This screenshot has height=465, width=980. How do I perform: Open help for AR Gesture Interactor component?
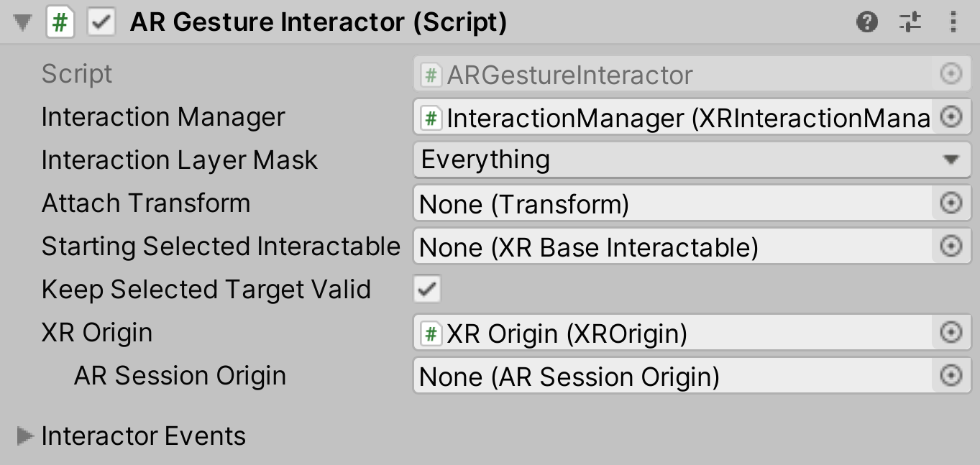pyautogui.click(x=866, y=22)
